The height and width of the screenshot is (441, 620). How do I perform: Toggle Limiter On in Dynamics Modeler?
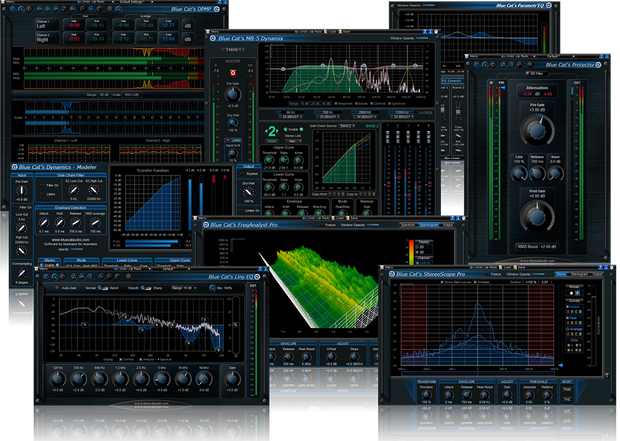(249, 211)
